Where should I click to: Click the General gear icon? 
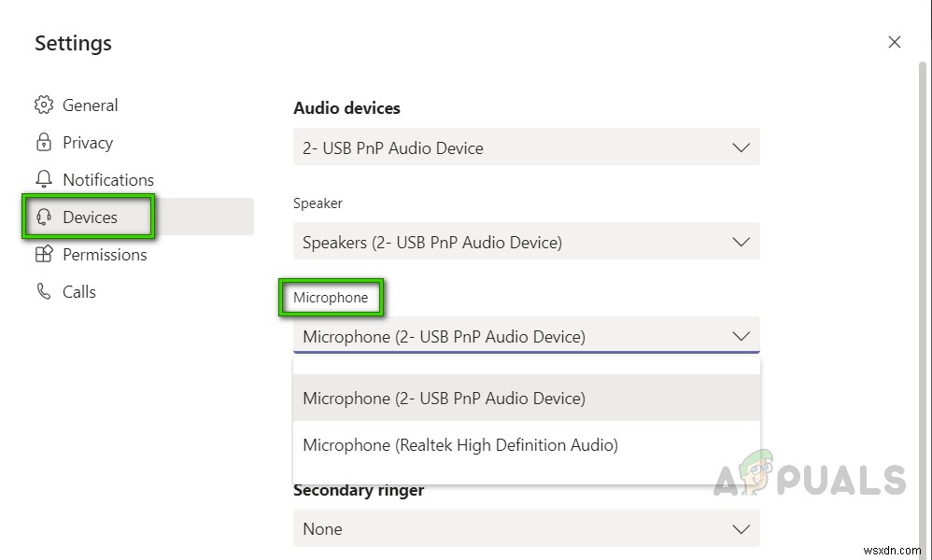click(x=43, y=105)
